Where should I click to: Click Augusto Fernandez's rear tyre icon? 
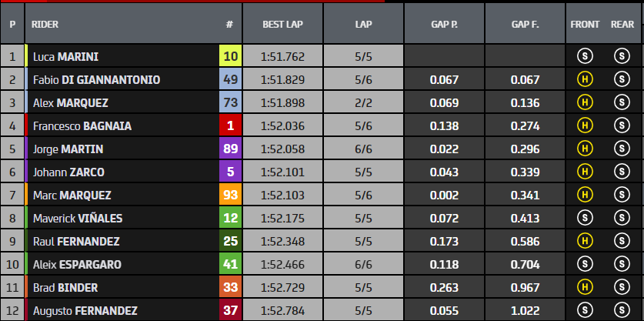(x=622, y=311)
